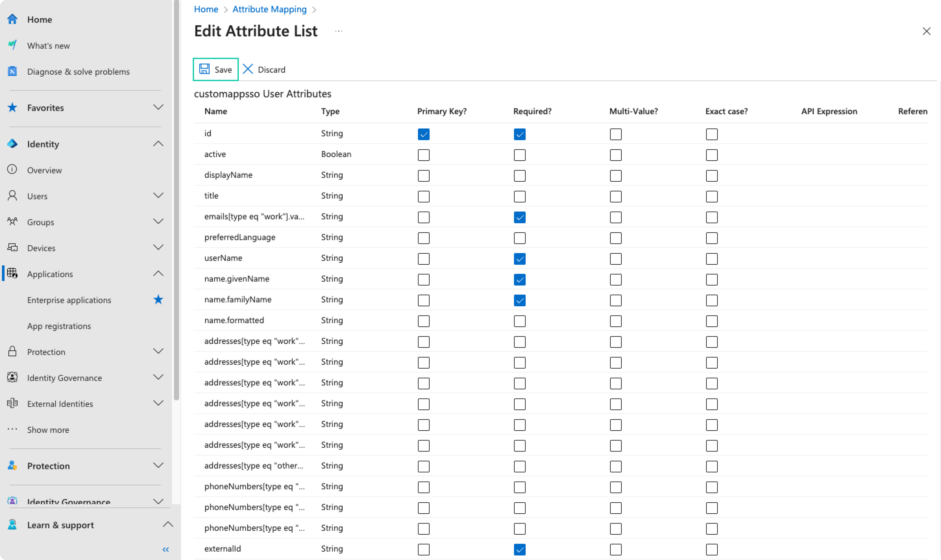Click the name.familyName attribute name

[x=238, y=299]
